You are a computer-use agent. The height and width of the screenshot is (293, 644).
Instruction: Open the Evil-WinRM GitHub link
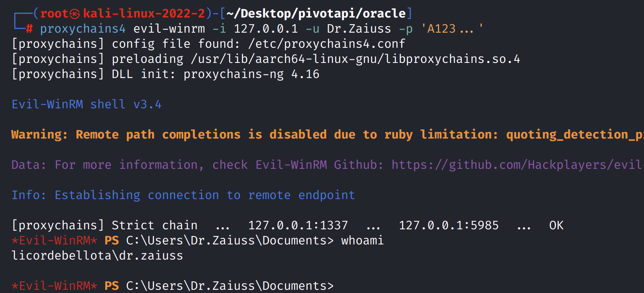[x=516, y=165]
